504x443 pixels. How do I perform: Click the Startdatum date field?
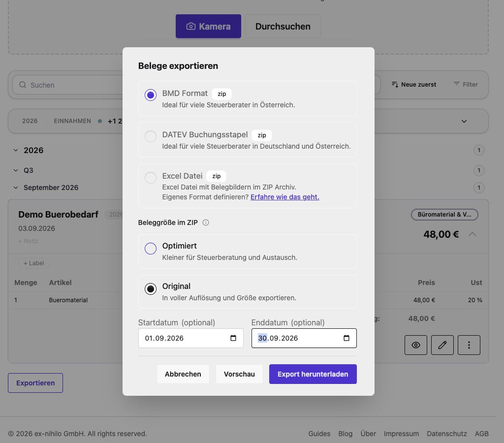pyautogui.click(x=190, y=338)
